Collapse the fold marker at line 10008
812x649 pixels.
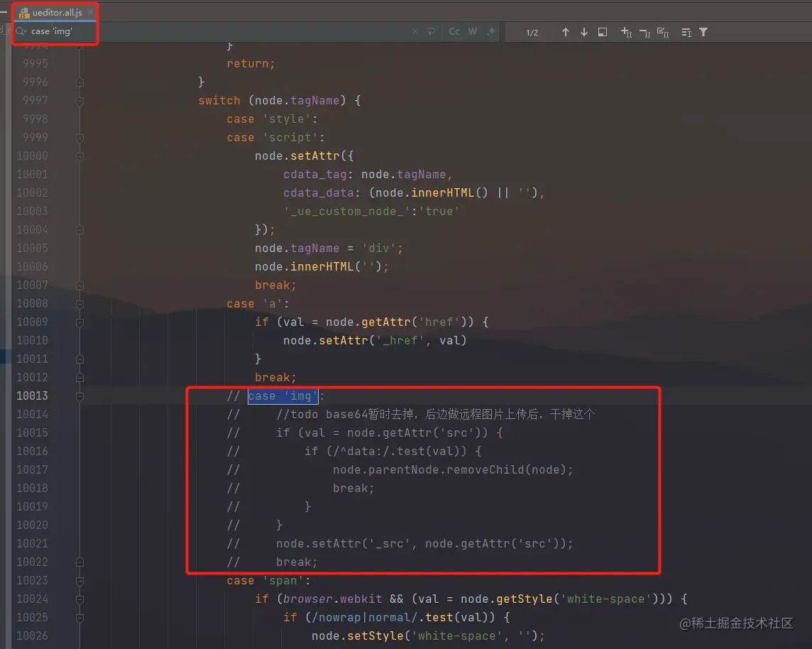(79, 303)
